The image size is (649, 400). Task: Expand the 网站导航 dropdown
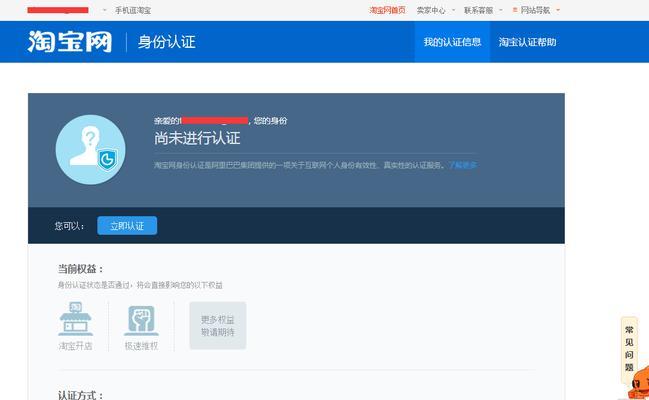coord(536,10)
